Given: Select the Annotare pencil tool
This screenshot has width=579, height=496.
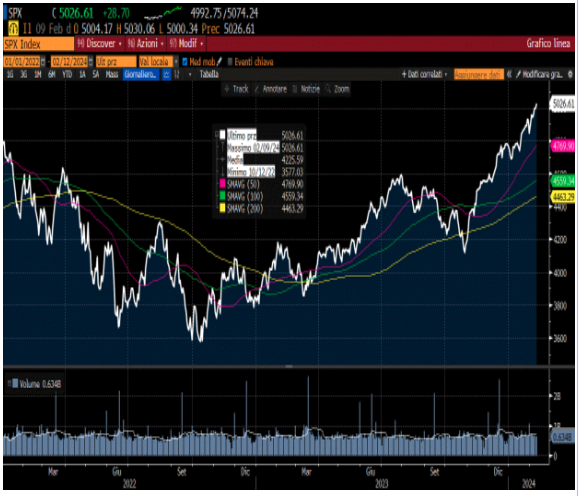Looking at the screenshot, I should (271, 89).
